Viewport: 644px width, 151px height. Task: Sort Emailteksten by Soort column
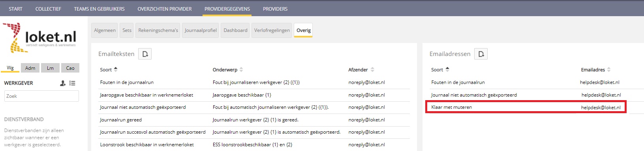pos(109,70)
